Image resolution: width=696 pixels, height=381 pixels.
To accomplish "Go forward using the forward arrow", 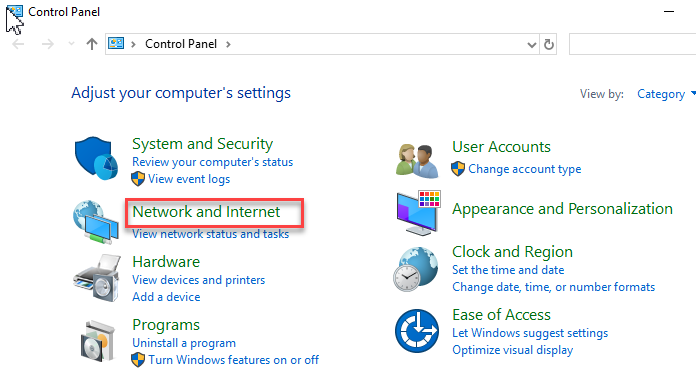I will coord(47,44).
